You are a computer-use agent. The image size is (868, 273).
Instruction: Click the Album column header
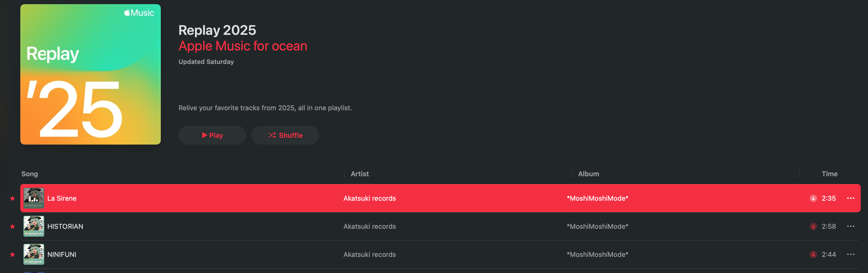pyautogui.click(x=588, y=174)
